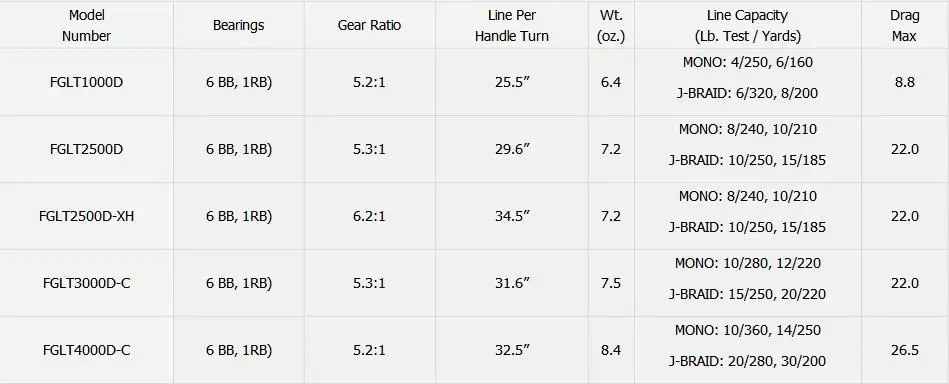Select the Line Per Handle Turn header
This screenshot has width=949, height=384.
511,25
